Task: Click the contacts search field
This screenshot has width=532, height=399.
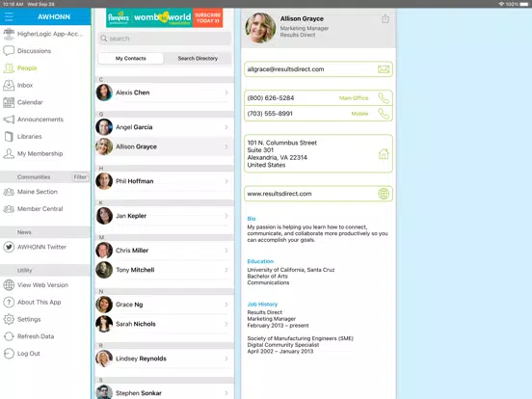Action: click(x=165, y=39)
